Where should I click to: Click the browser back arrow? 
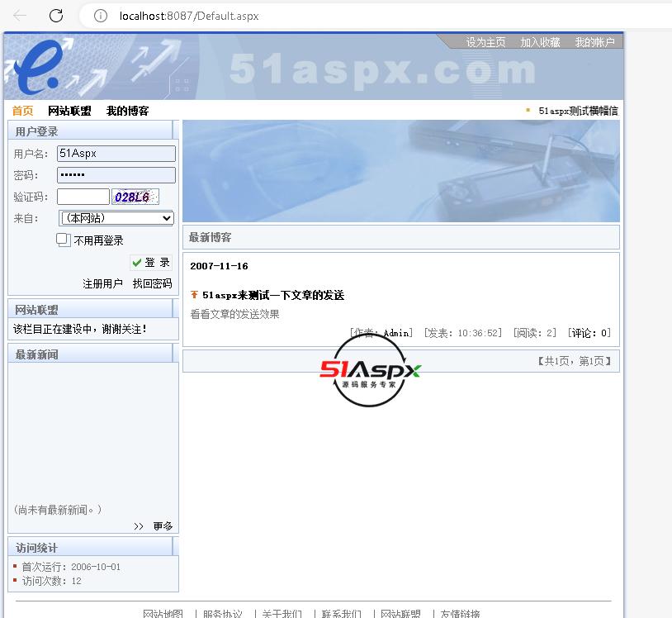pos(20,16)
